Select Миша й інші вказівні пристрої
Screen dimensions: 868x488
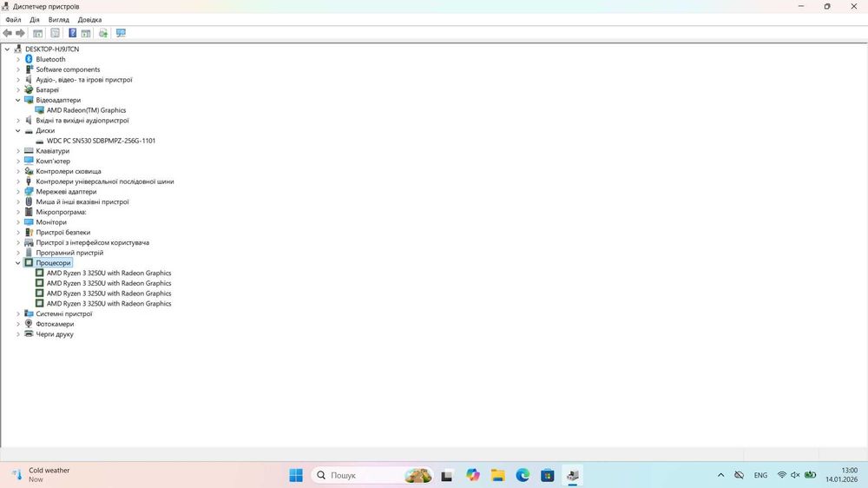82,202
